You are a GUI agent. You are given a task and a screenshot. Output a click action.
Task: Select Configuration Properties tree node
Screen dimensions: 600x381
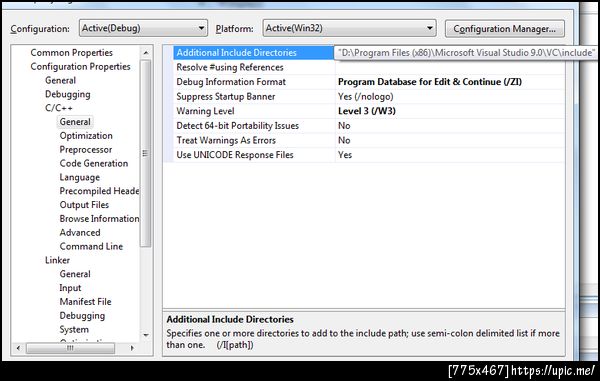[80, 67]
